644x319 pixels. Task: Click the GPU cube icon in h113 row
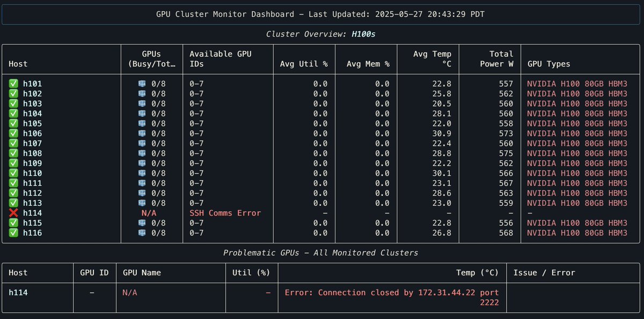tap(142, 203)
